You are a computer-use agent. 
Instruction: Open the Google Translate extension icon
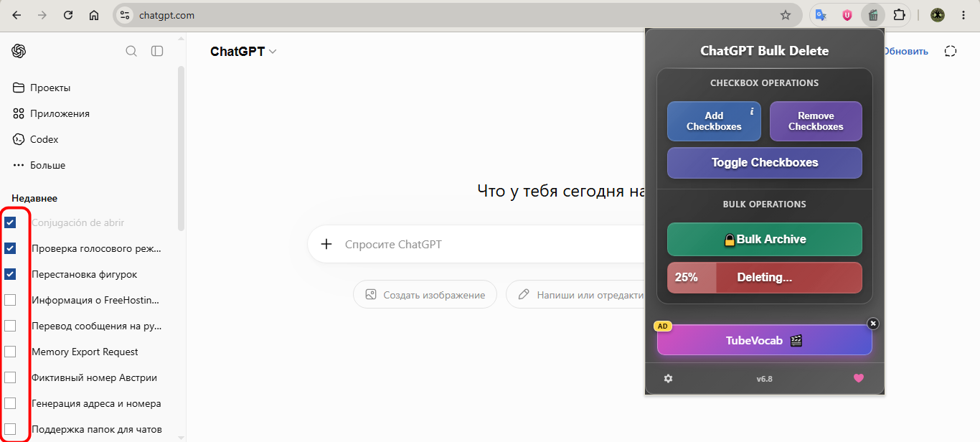(821, 15)
